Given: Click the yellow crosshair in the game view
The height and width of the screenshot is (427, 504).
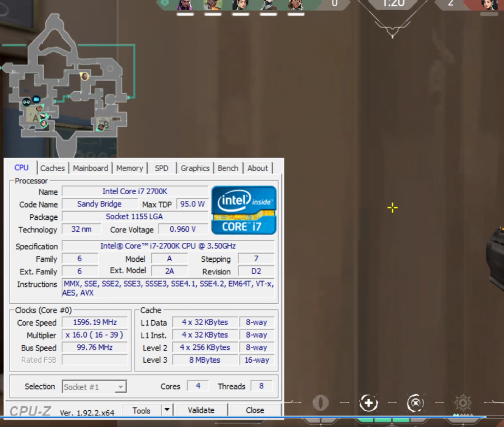Looking at the screenshot, I should pos(393,208).
